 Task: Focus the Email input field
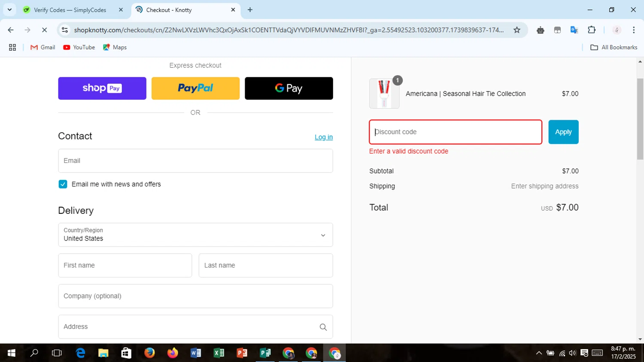(195, 161)
